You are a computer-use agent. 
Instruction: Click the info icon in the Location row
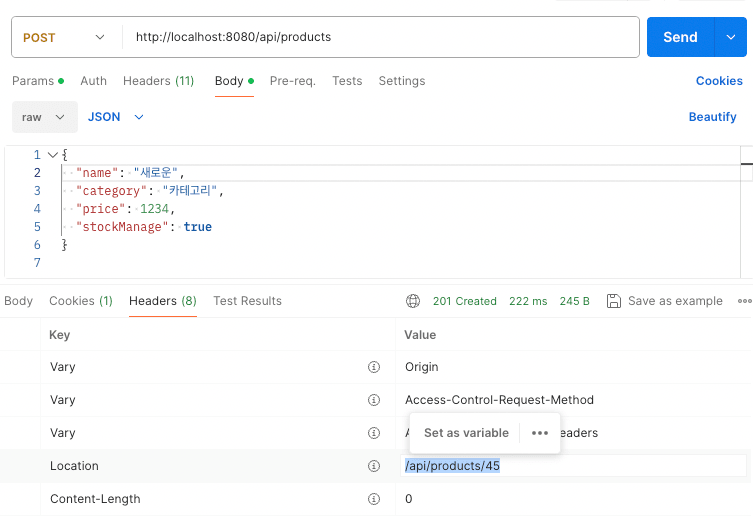[x=374, y=466]
